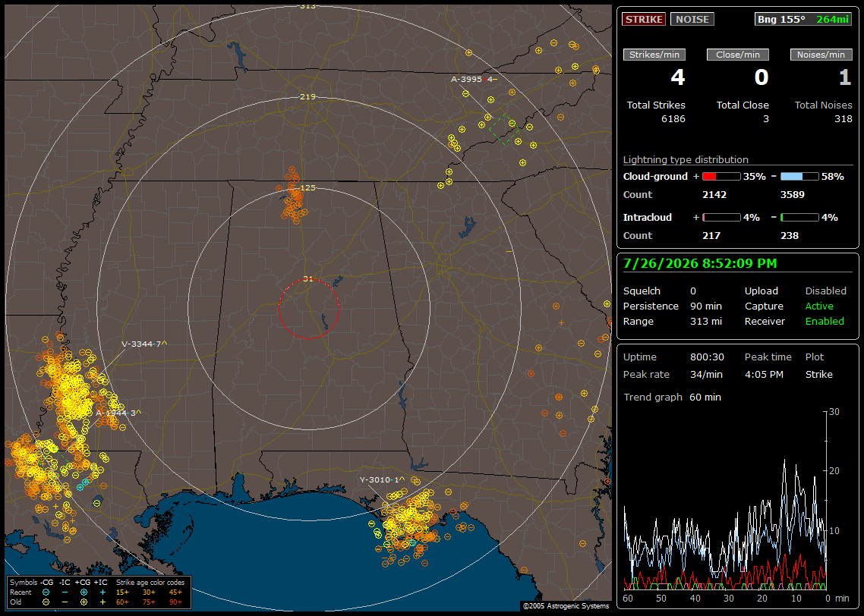Viewport: 864px width, 616px height.
Task: Click the Recent -IC cyan dash symbol
Action: point(65,592)
